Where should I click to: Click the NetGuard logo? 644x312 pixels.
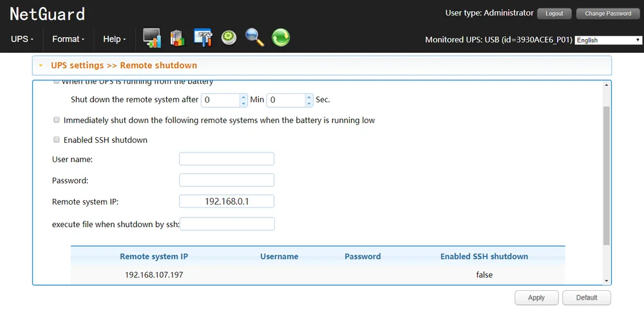[x=47, y=14]
